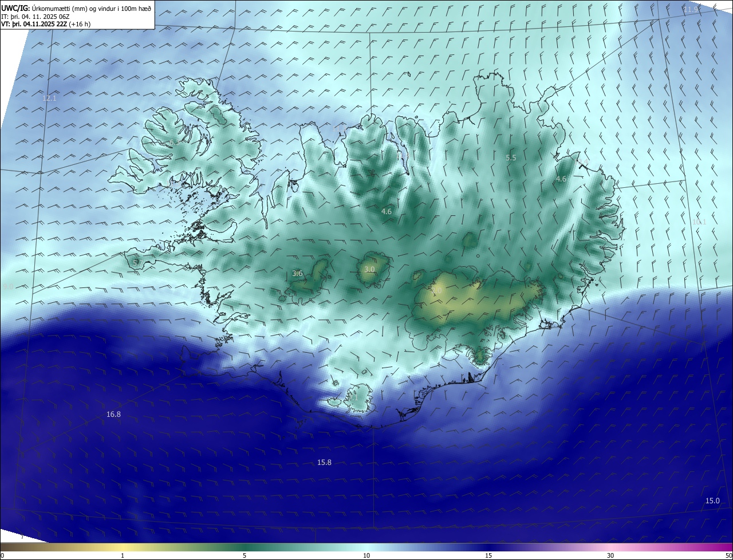The height and width of the screenshot is (560, 733).
Task: Click the 5.7 value label
Action: click(137, 263)
